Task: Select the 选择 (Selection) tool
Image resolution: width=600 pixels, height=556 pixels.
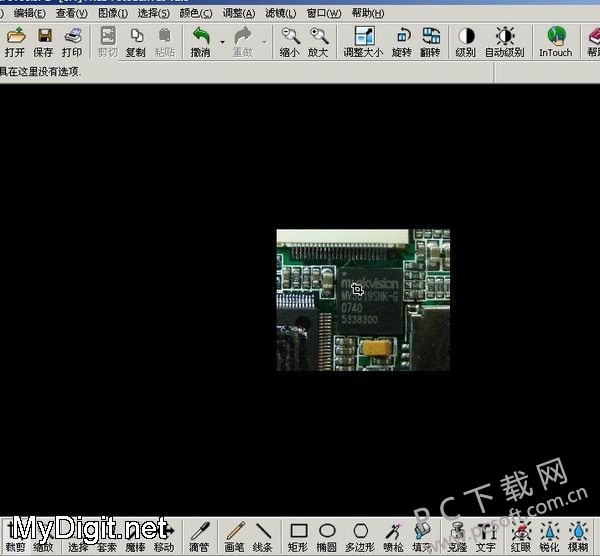Action: pos(78,537)
